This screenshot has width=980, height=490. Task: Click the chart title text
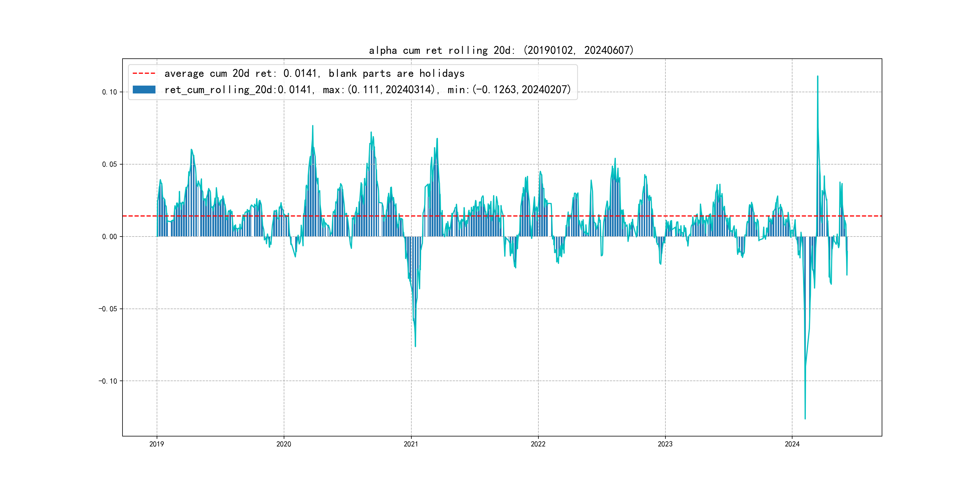point(501,50)
